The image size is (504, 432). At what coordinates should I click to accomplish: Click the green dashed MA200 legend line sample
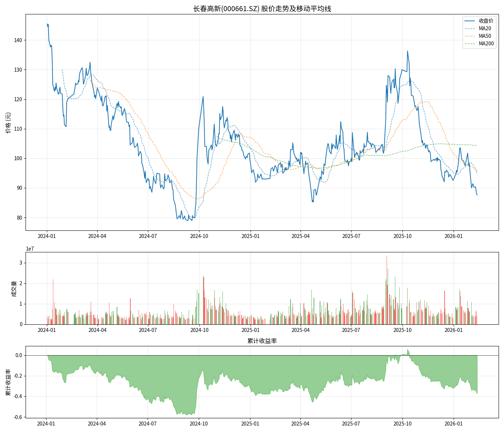point(470,44)
